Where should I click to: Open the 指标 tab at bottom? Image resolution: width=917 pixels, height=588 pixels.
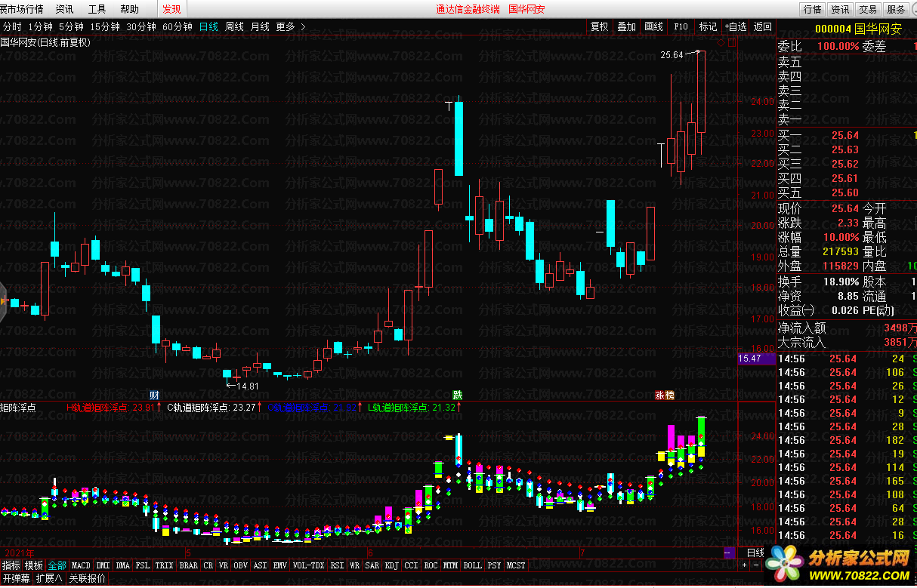pyautogui.click(x=11, y=565)
